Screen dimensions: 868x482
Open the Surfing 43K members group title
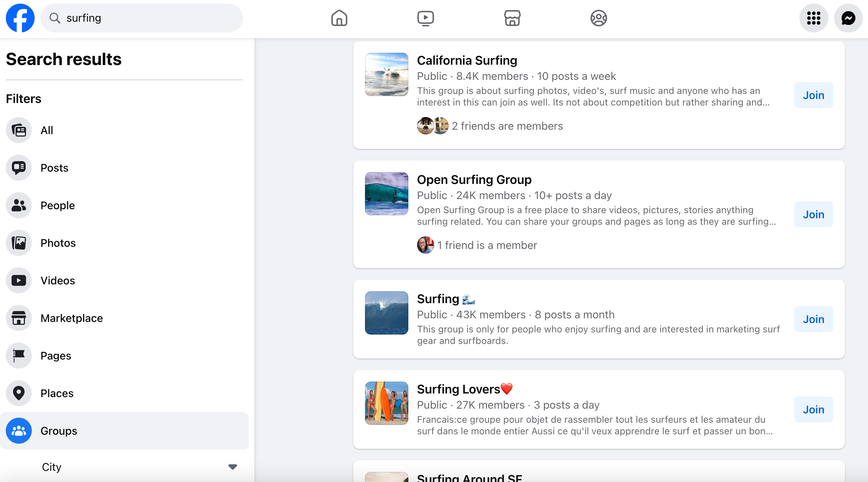click(x=446, y=299)
